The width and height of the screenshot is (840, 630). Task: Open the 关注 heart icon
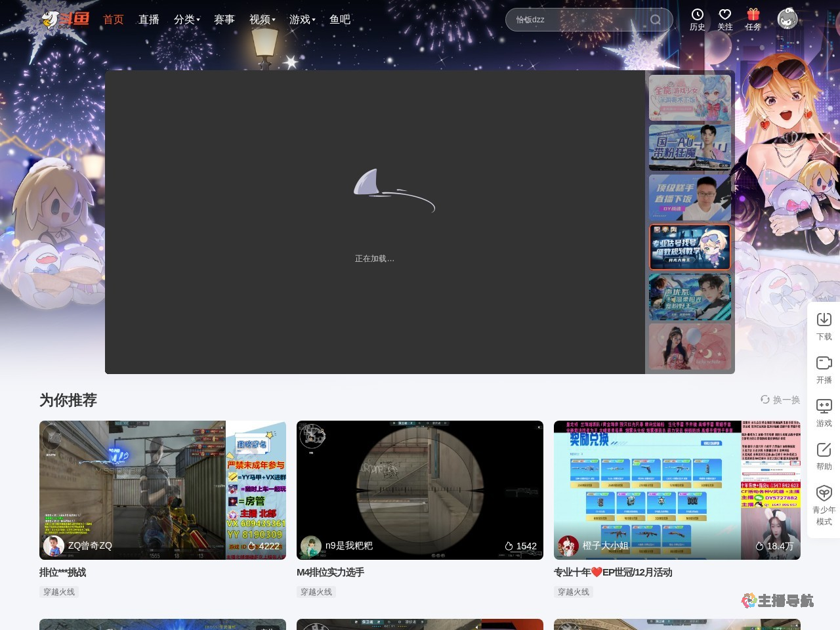[724, 15]
